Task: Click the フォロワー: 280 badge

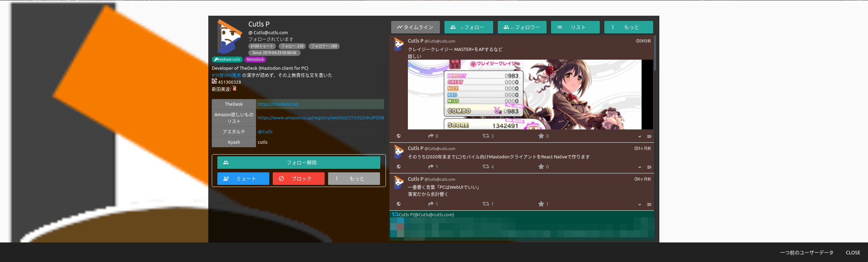Action: point(324,46)
